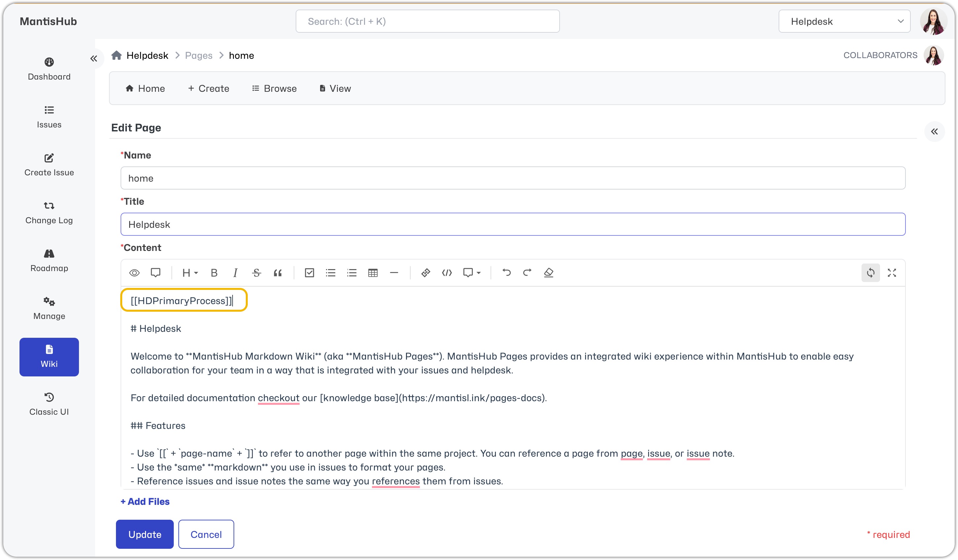Click the comment bubble toolbar icon

[x=156, y=273]
